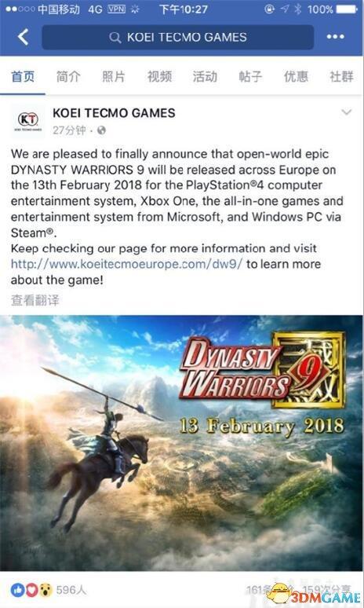Switch to the 照片 tab

coord(114,76)
